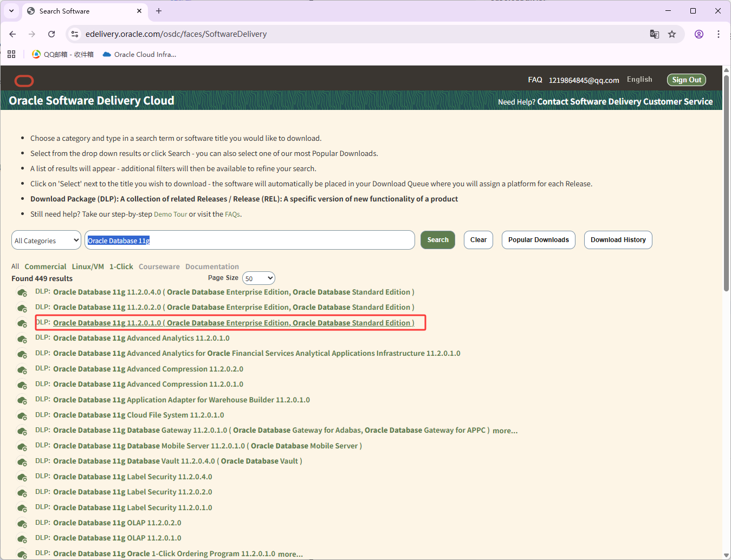Viewport: 731px width, 560px height.
Task: Open Database Vault 11.2.0.4.0 link
Action: point(178,461)
